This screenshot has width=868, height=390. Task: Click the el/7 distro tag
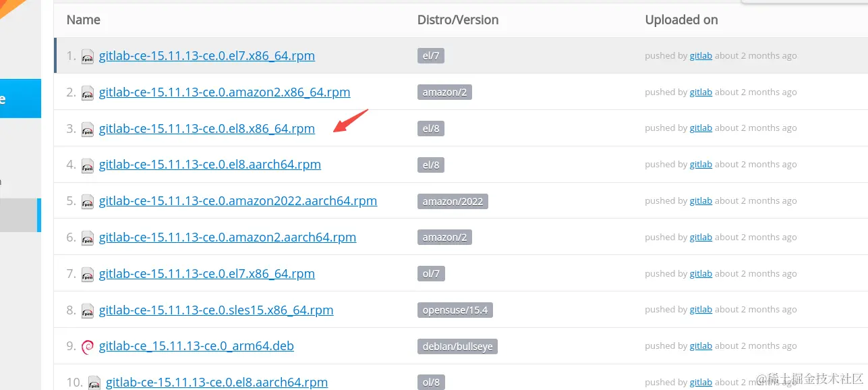pos(431,56)
